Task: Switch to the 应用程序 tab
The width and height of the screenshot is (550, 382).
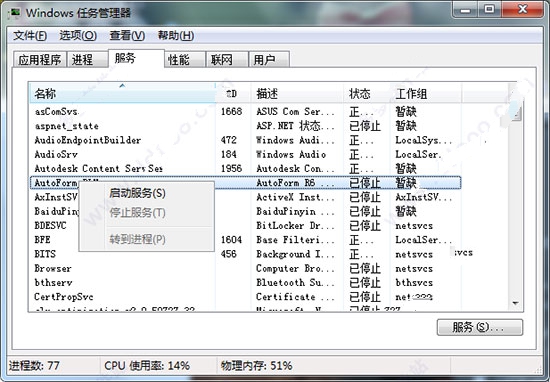Action: pyautogui.click(x=40, y=59)
